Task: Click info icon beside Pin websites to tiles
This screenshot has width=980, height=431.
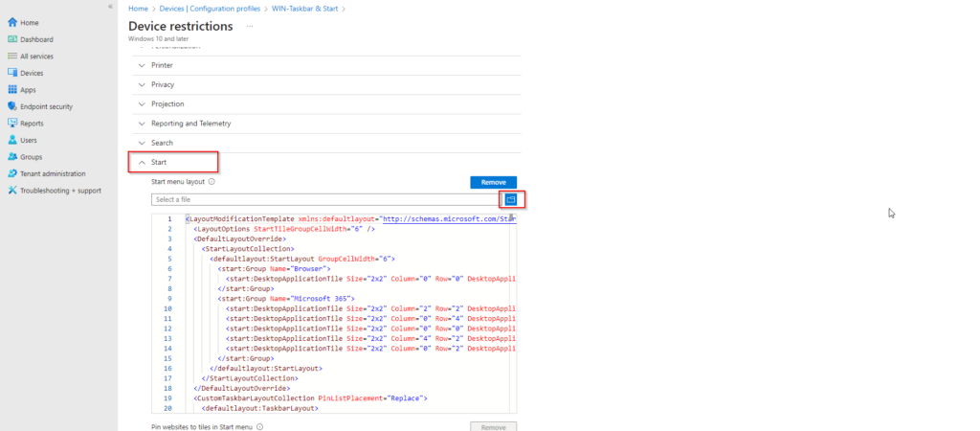Action: coord(259,427)
